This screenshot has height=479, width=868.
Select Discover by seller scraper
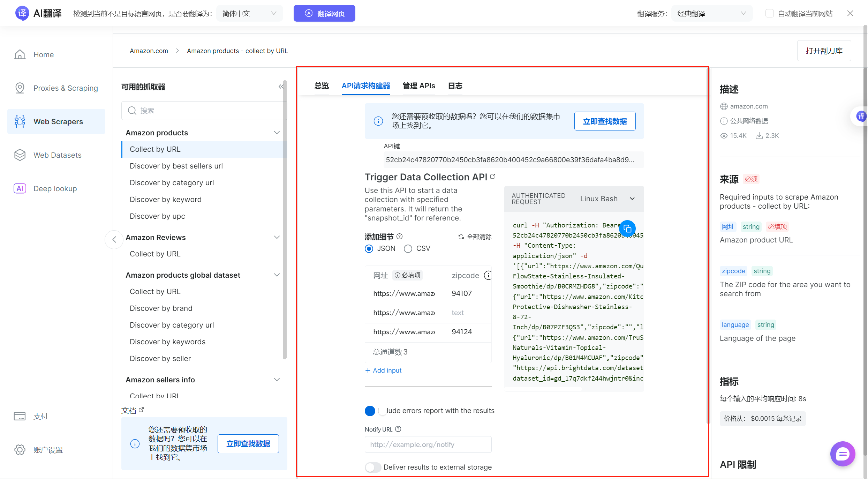tap(160, 359)
